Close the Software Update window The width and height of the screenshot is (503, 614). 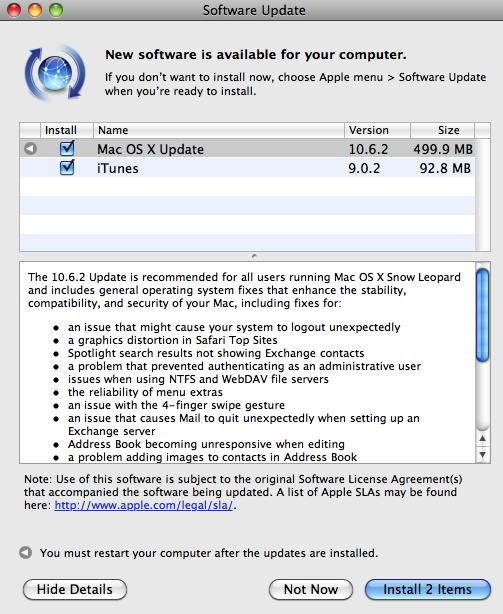tap(14, 10)
